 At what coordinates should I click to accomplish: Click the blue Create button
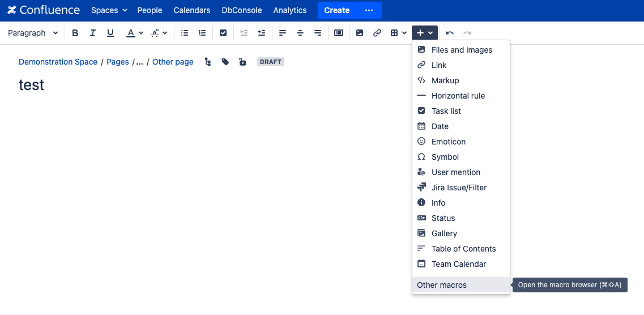coord(336,10)
